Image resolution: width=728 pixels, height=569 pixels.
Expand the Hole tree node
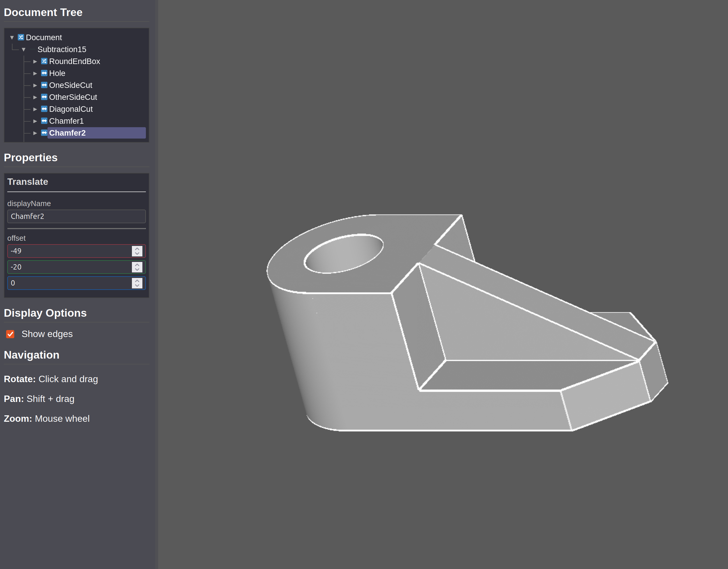coord(35,74)
